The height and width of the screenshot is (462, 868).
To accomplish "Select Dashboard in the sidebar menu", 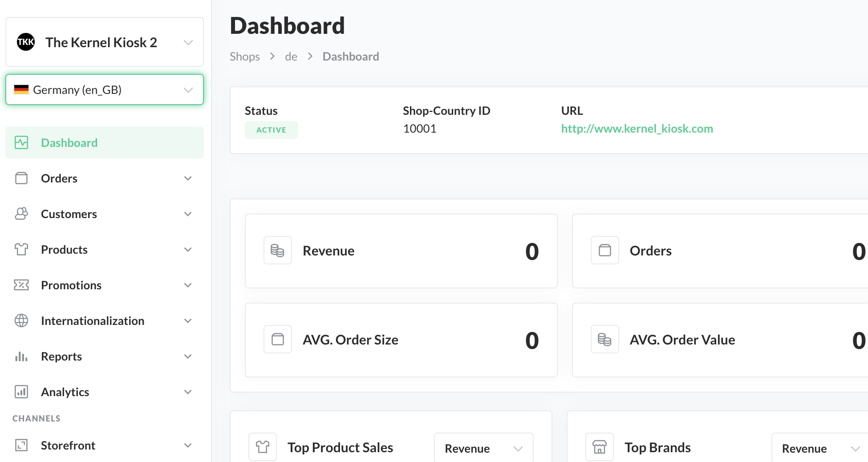I will point(69,143).
